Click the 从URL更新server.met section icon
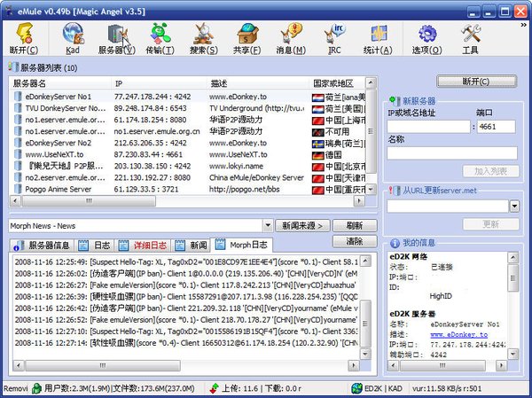 395,191
